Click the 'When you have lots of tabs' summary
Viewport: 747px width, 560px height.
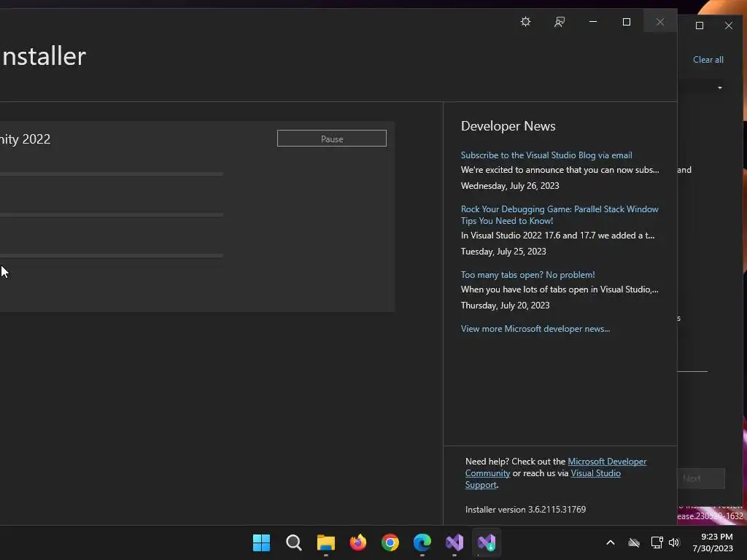click(560, 289)
